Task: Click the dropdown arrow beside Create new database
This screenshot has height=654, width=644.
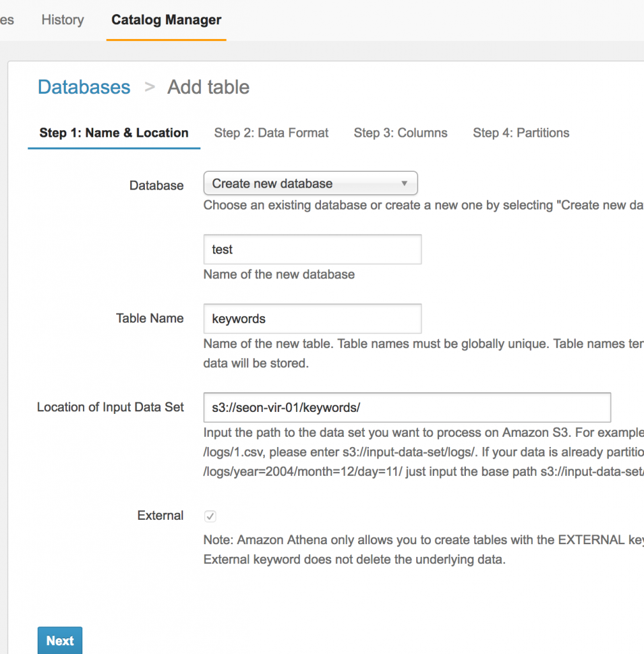Action: [405, 183]
